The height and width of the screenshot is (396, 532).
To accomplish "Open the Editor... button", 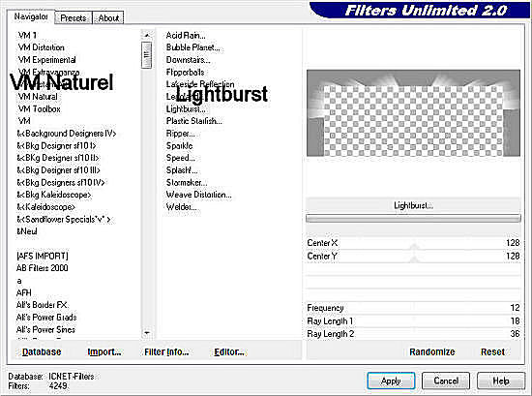I will (x=229, y=351).
